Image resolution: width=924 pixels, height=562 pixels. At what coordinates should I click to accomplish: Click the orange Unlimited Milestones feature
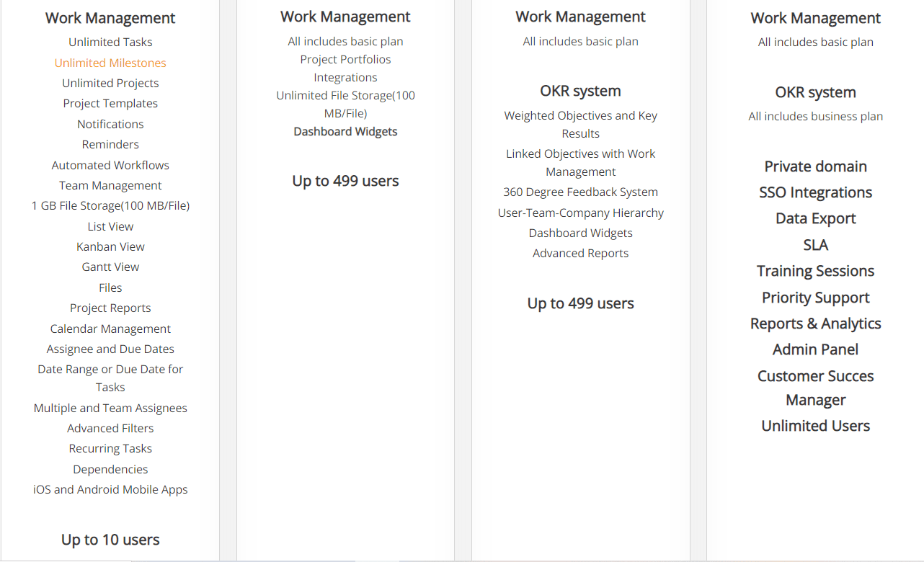coord(110,63)
